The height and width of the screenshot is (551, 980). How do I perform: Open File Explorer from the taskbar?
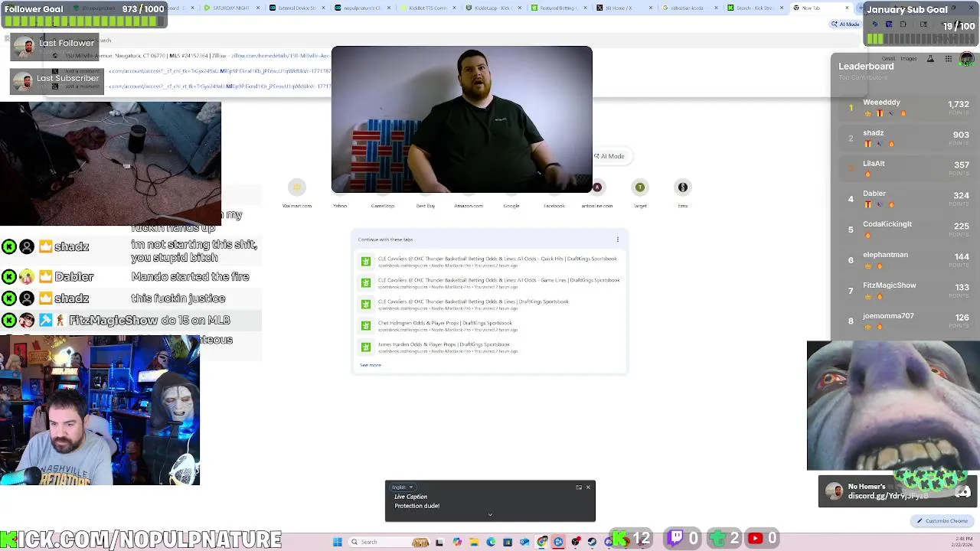pyautogui.click(x=474, y=542)
